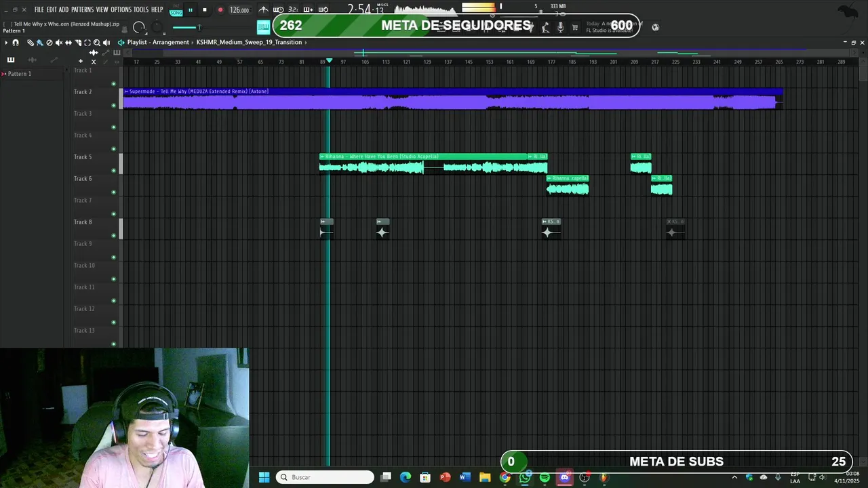Open the one-click audio recording microphone
The image size is (868, 488).
tap(560, 27)
